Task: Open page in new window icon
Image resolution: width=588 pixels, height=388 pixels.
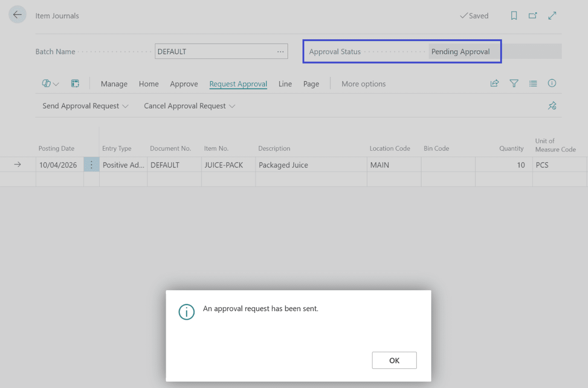Action: pyautogui.click(x=533, y=16)
